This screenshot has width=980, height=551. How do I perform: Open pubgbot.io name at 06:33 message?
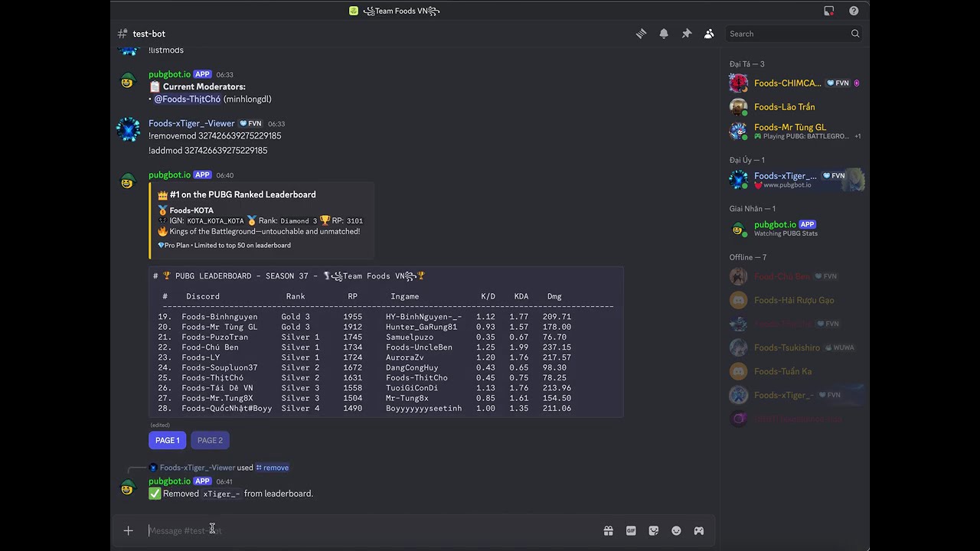point(169,74)
